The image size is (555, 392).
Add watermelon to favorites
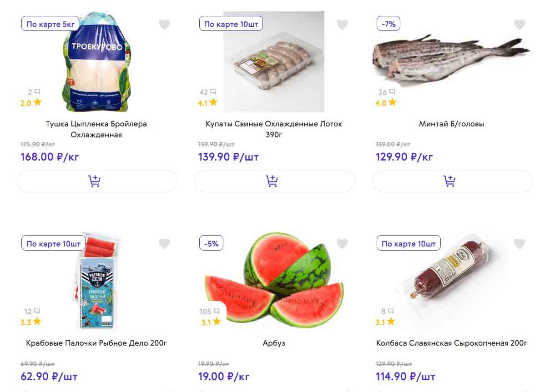342,244
